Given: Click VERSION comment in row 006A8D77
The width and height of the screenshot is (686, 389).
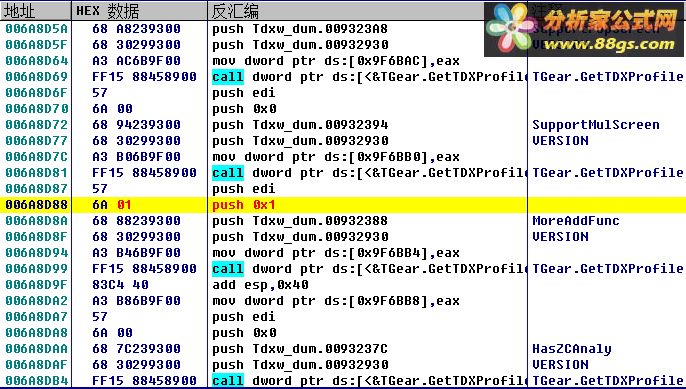Looking at the screenshot, I should 560,140.
